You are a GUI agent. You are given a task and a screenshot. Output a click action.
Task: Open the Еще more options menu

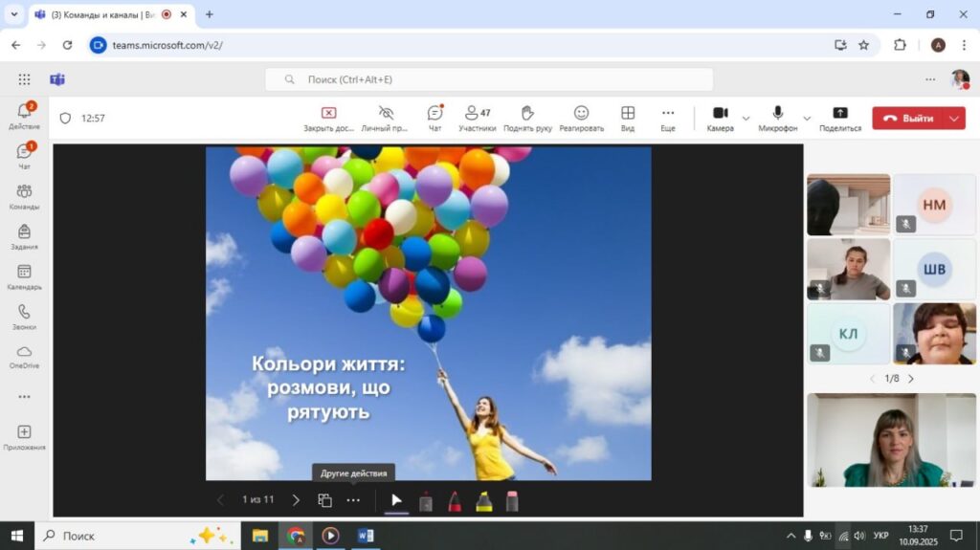click(668, 113)
